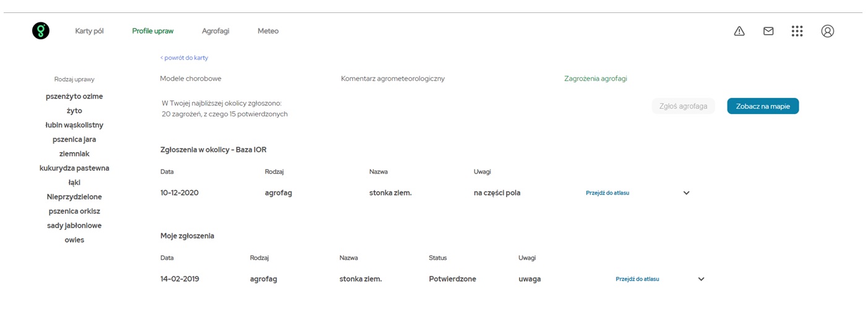Click the green app logo icon
868x322 pixels.
[x=41, y=31]
